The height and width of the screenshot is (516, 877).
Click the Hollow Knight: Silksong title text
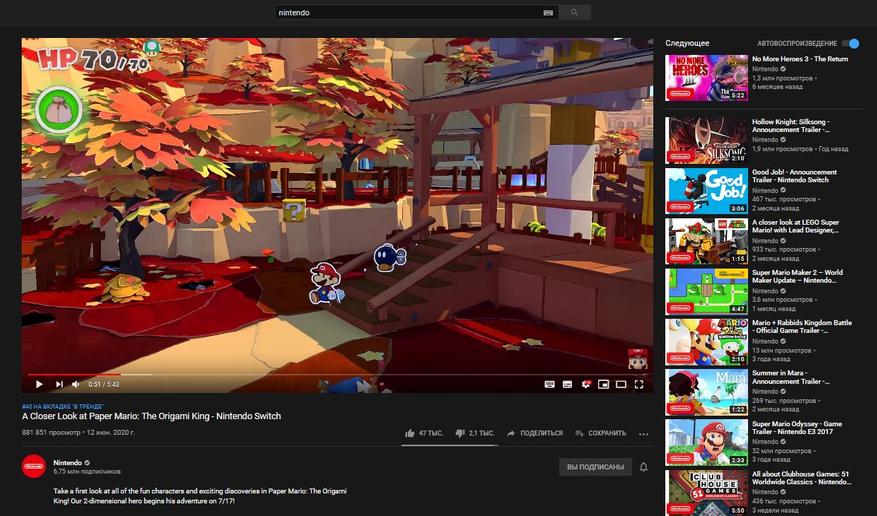click(791, 125)
